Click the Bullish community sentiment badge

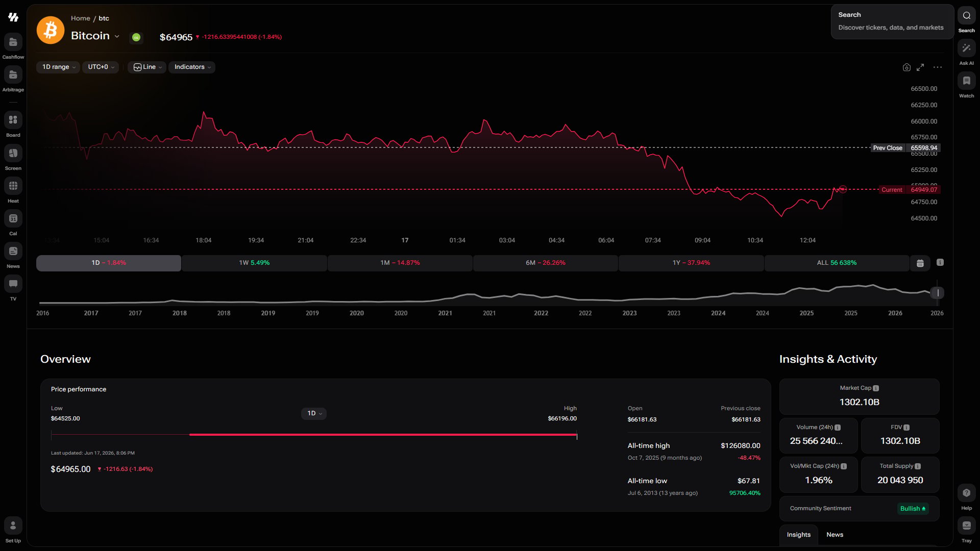pos(913,509)
